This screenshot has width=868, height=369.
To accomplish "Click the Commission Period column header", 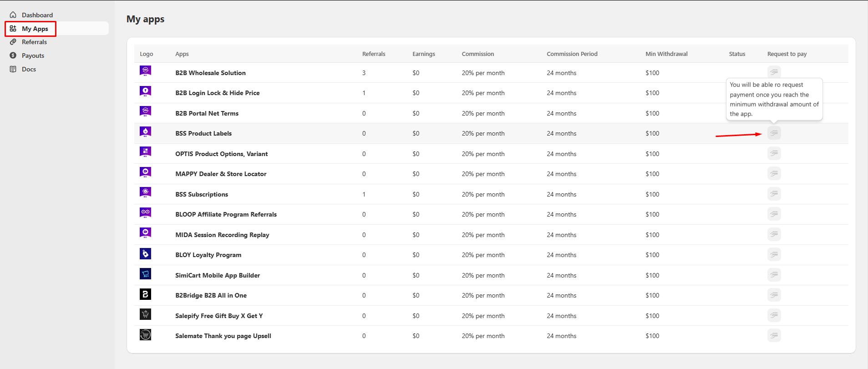I will pyautogui.click(x=572, y=54).
